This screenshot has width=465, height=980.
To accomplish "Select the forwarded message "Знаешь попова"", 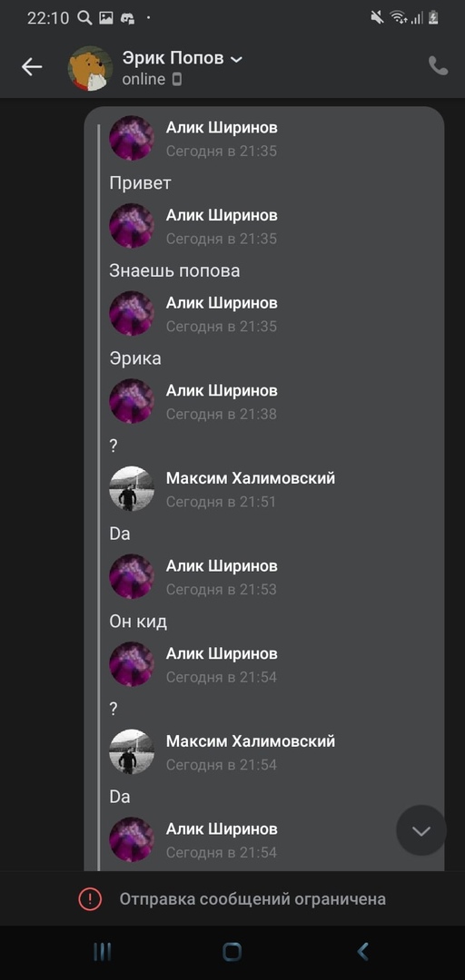I will tap(174, 270).
